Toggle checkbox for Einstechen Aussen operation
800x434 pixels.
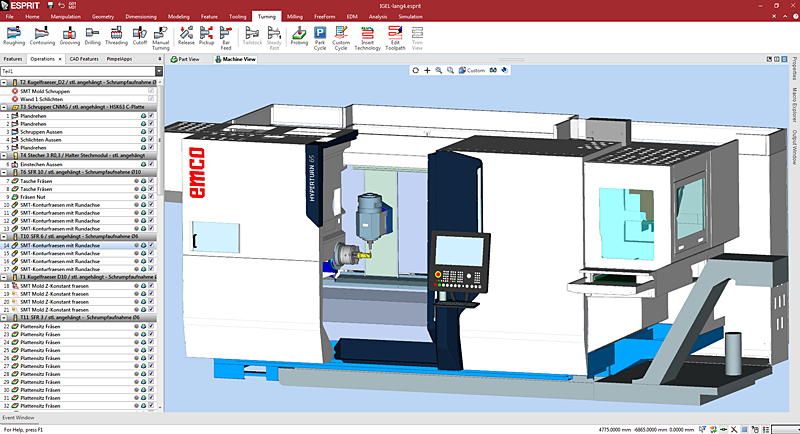[x=151, y=164]
